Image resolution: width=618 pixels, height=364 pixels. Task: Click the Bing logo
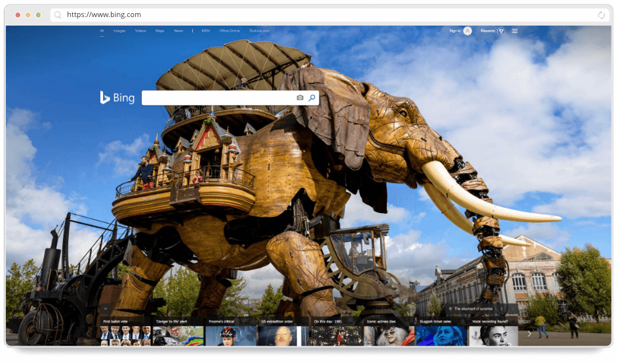click(x=117, y=98)
